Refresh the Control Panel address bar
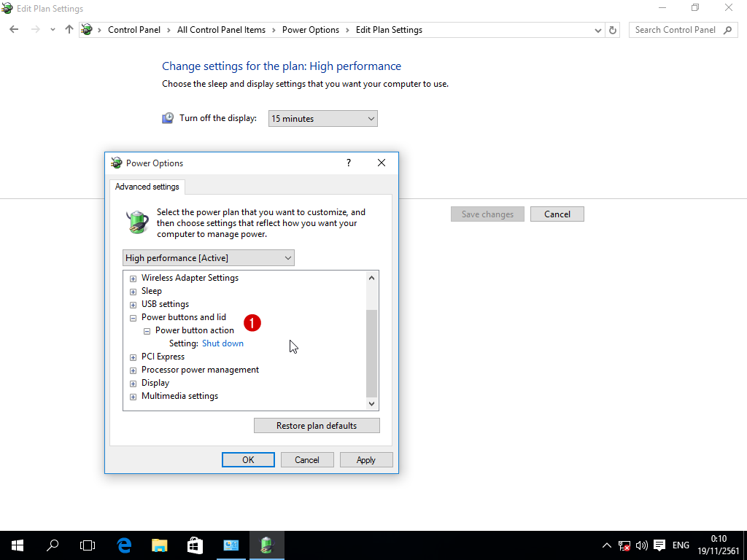747x560 pixels. [613, 30]
